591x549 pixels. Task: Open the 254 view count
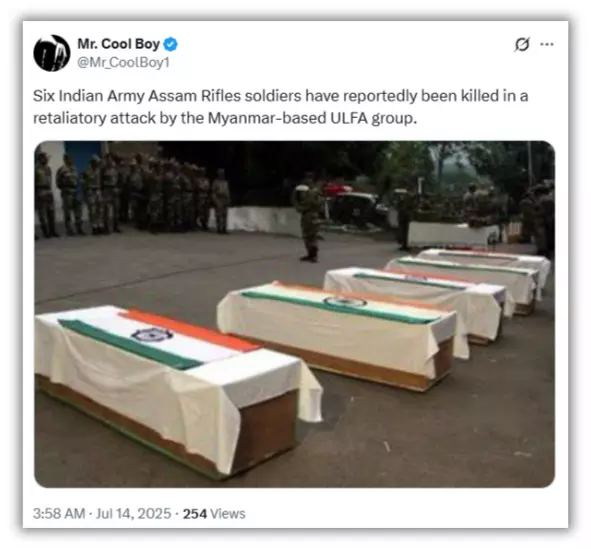(x=195, y=514)
